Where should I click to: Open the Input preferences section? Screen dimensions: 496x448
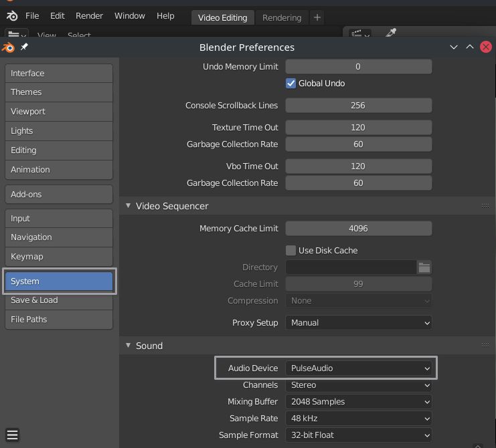(x=59, y=218)
